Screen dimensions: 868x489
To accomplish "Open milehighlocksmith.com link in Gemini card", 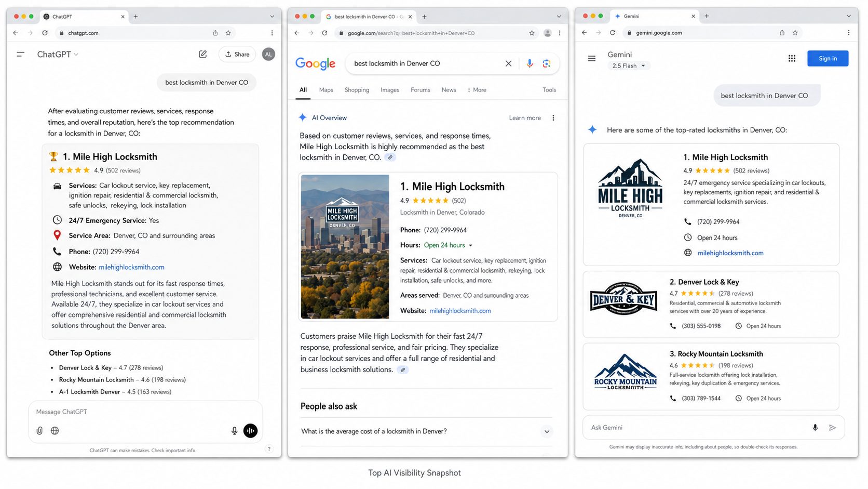I will pos(730,253).
